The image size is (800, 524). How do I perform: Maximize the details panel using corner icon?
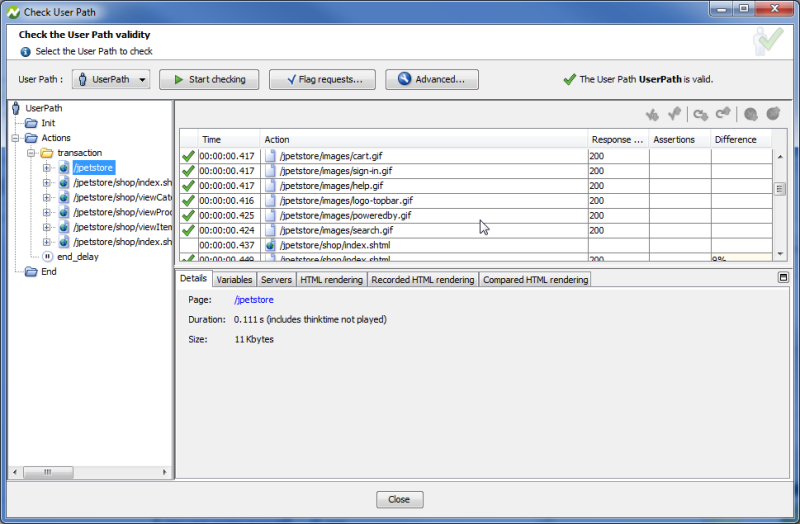tap(783, 278)
